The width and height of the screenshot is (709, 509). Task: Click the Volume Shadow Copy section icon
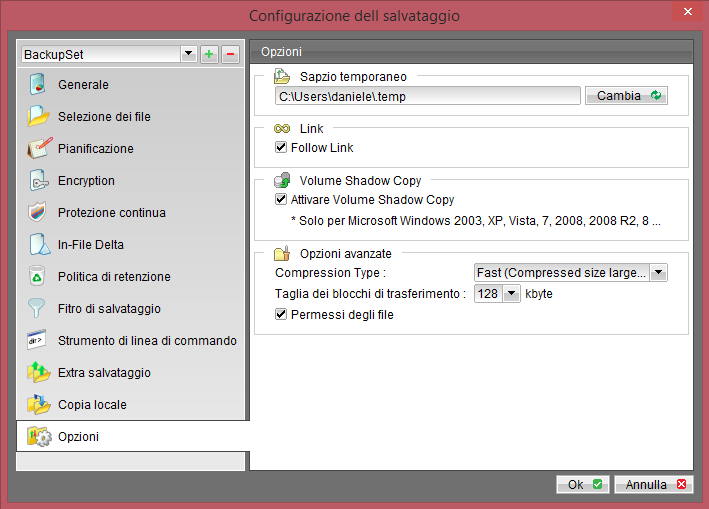click(282, 180)
